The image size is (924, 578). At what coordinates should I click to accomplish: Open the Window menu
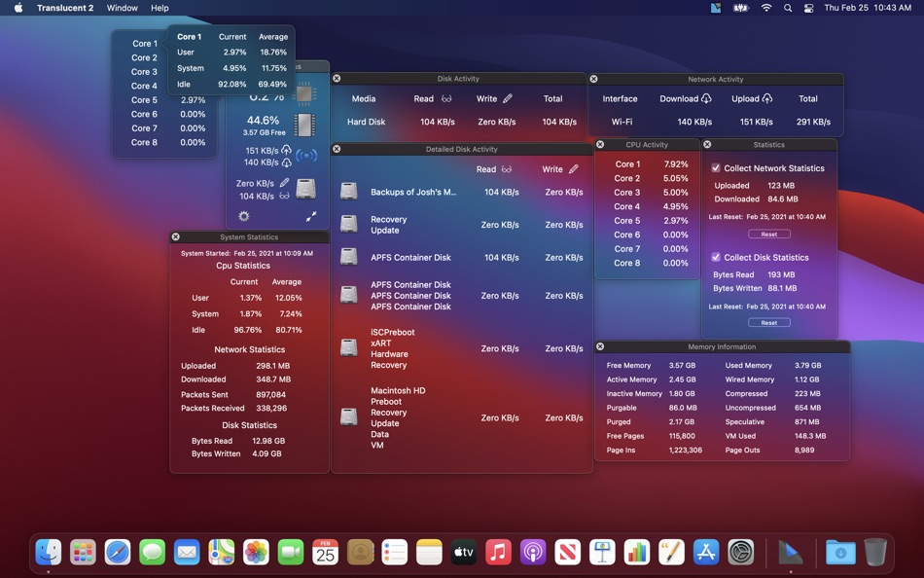(x=122, y=8)
